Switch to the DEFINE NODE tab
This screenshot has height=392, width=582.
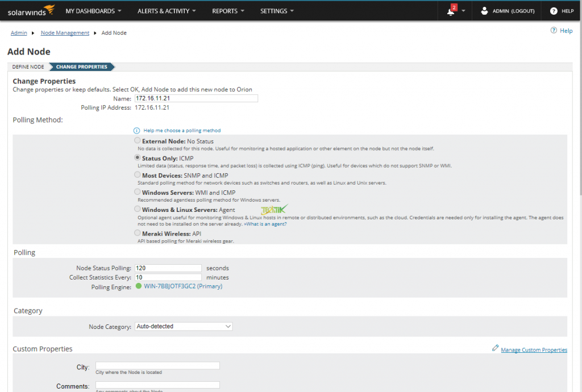tap(28, 66)
